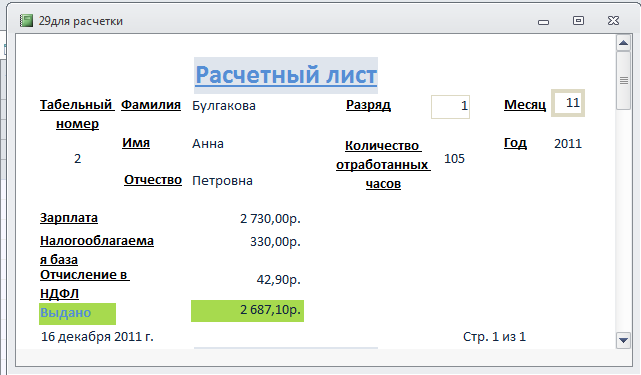The width and height of the screenshot is (641, 375).
Task: Click the vertical scrollbar thumb
Action: click(x=623, y=81)
